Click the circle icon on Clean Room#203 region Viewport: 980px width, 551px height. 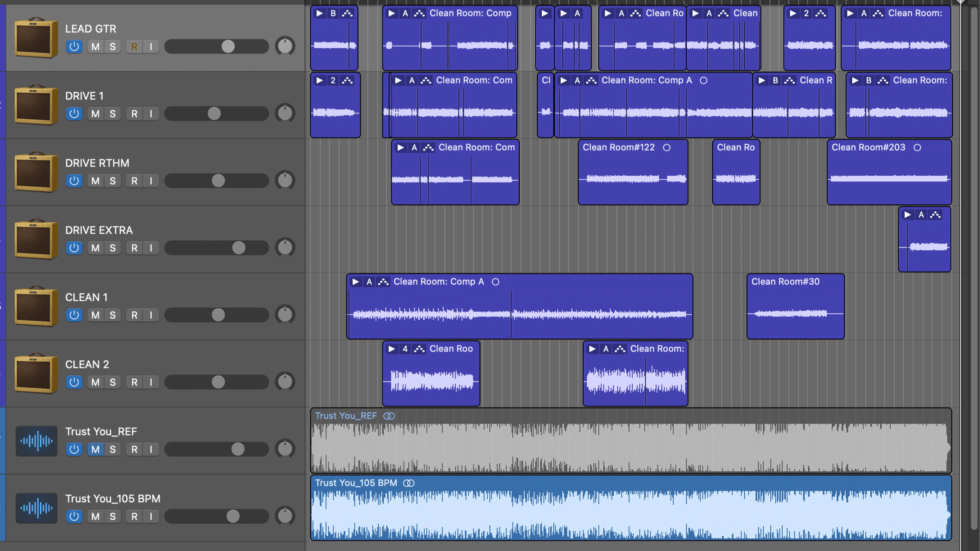tap(917, 147)
